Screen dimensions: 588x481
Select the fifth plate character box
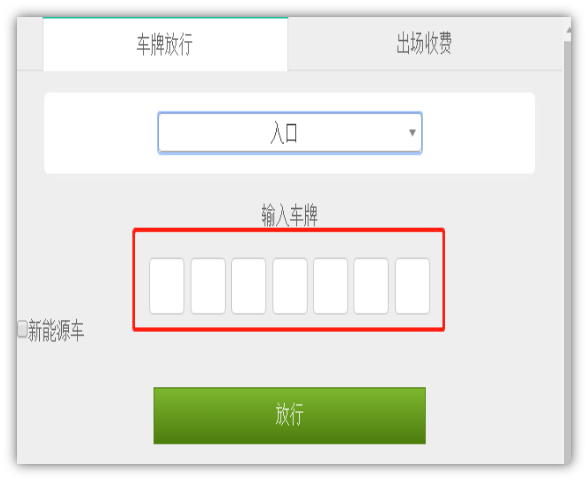tap(330, 286)
